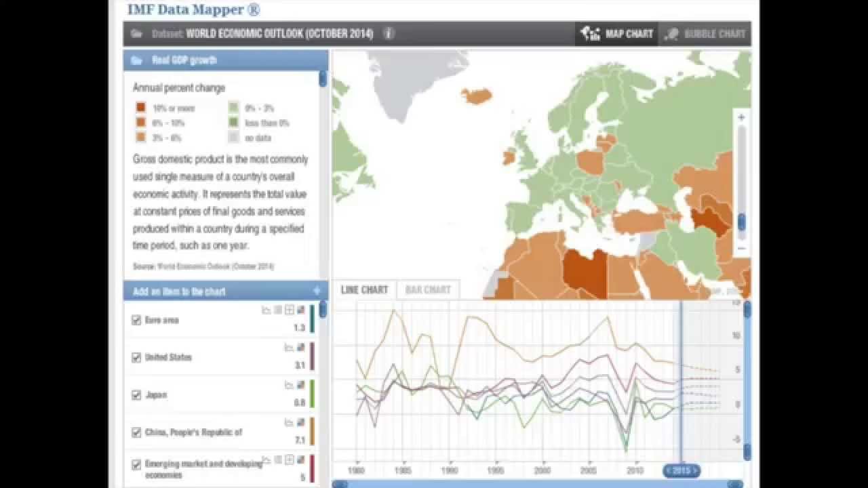Switch to Bubble Chart view
Screen dimensions: 868x488
tap(705, 34)
